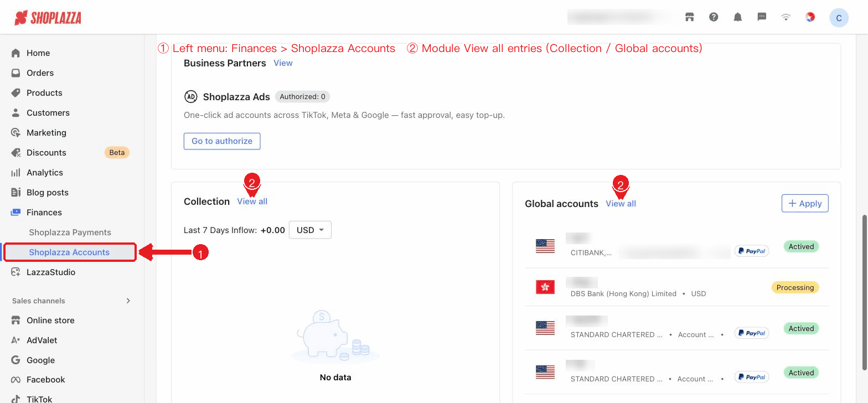868x403 pixels.
Task: Click the Analytics bar chart icon
Action: pyautogui.click(x=15, y=173)
